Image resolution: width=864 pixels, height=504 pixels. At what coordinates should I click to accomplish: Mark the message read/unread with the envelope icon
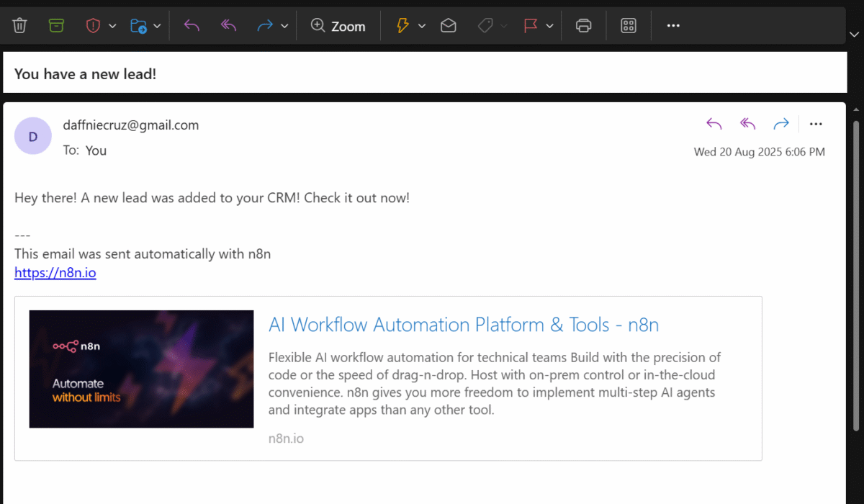click(449, 26)
